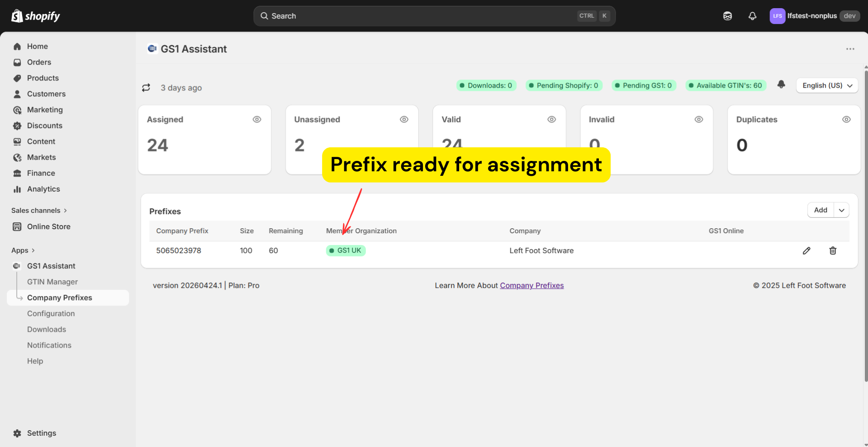Click the Finance bank icon
The height and width of the screenshot is (447, 868).
(17, 173)
